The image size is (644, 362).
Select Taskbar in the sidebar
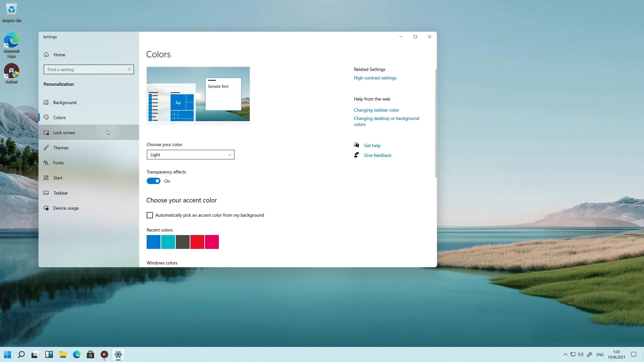coord(61,193)
